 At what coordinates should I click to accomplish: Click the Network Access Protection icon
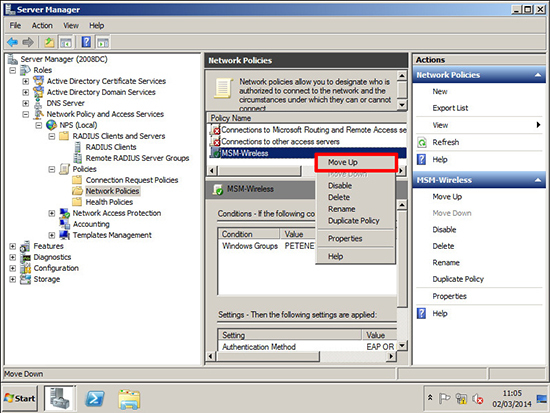[x=64, y=213]
